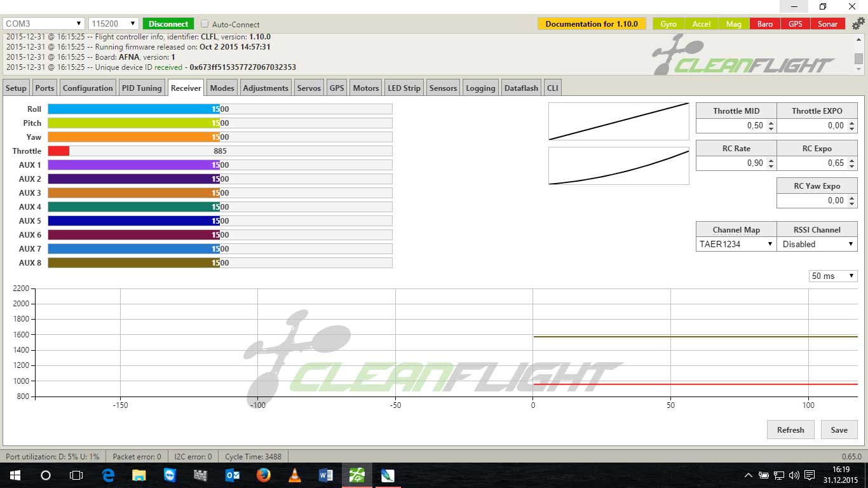Open the 50 ms refresh rate dropdown
Viewport: 868px width, 488px height.
(x=832, y=276)
